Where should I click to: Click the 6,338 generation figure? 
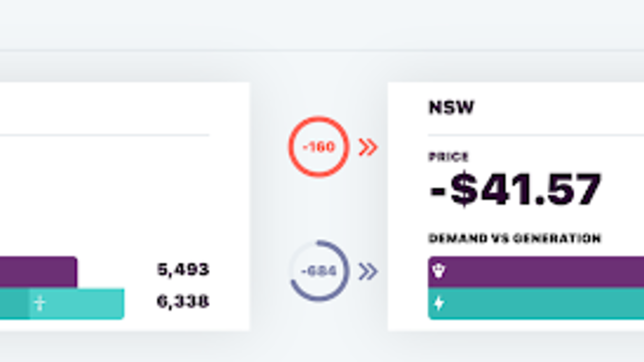coord(183,302)
